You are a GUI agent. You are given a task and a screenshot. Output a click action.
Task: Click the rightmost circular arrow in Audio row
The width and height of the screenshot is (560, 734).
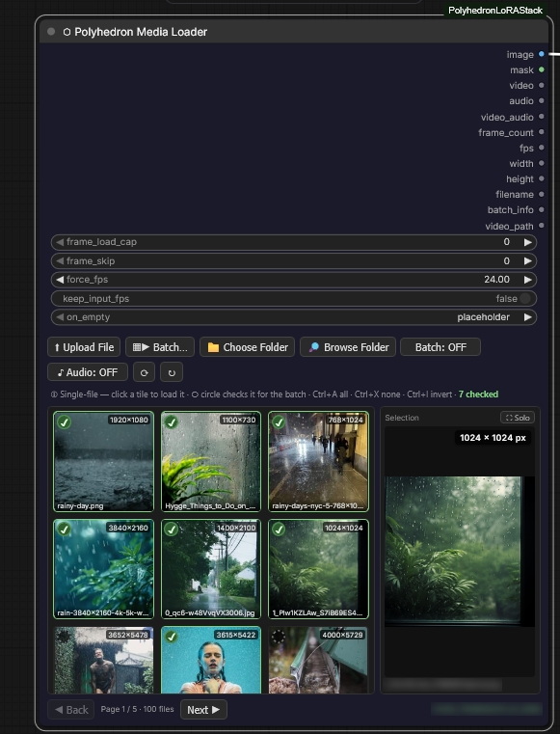pos(172,372)
